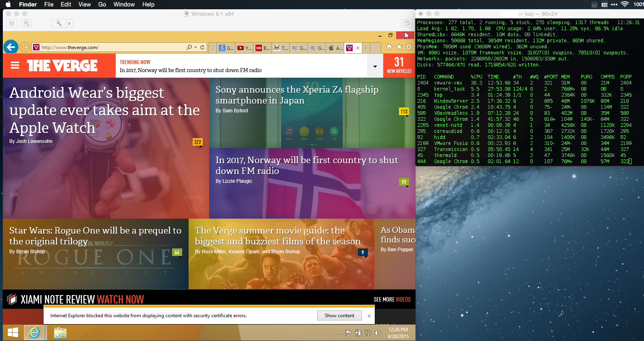Click author name Sam Byford
Image resolution: width=644 pixels, height=341 pixels.
[235, 111]
